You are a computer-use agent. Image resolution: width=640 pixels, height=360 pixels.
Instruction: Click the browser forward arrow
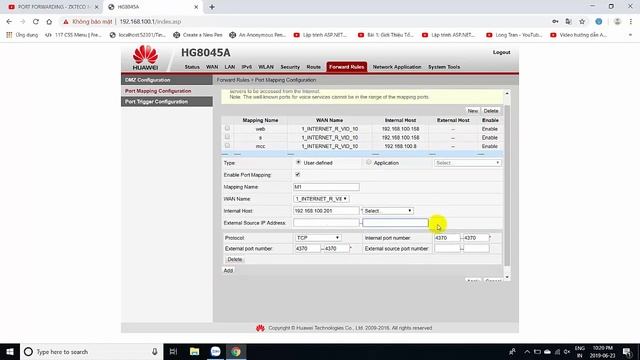click(22, 22)
